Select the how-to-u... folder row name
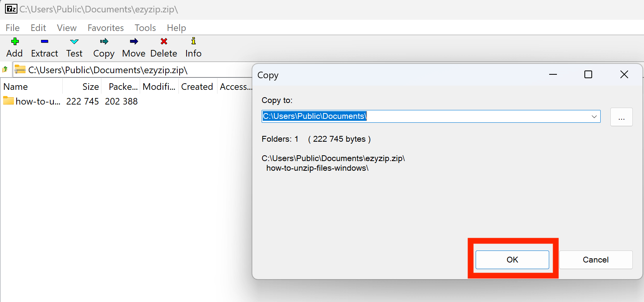 click(x=38, y=101)
